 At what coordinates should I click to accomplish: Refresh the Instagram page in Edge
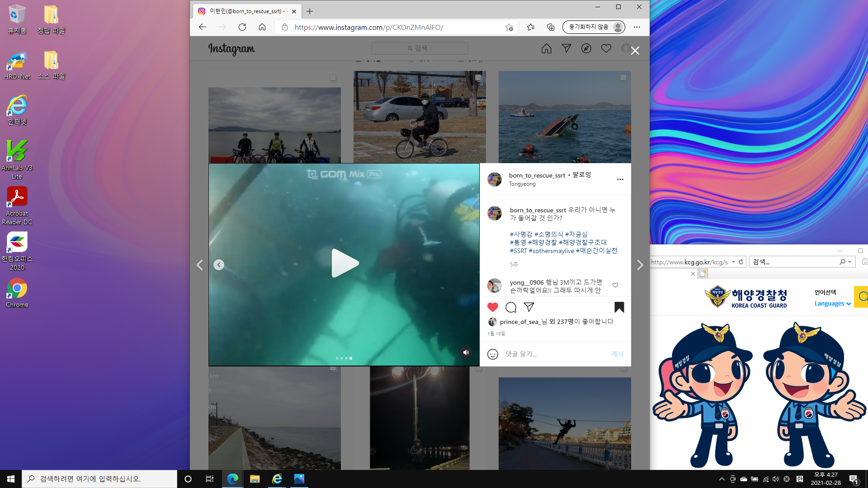242,27
